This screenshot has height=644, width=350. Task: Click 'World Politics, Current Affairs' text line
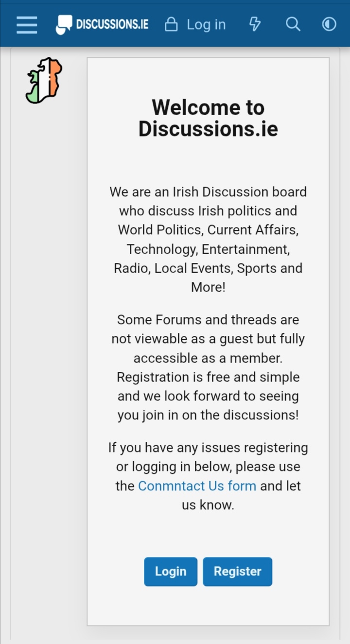208,229
